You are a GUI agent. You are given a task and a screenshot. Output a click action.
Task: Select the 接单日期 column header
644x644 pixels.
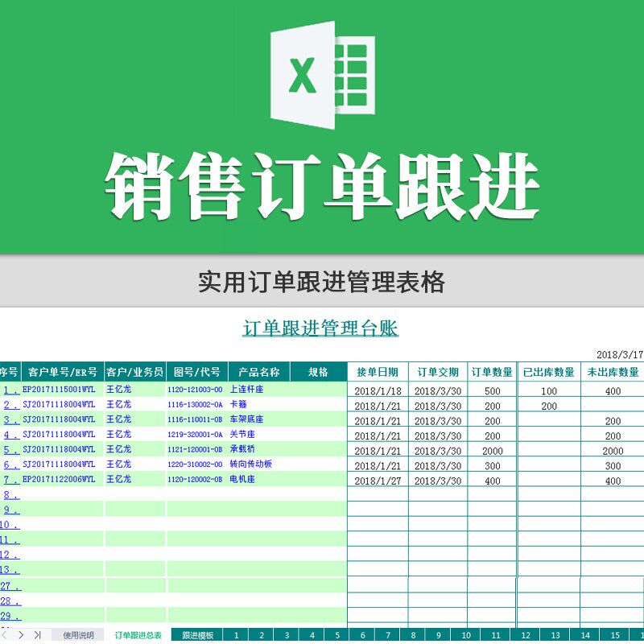point(378,372)
